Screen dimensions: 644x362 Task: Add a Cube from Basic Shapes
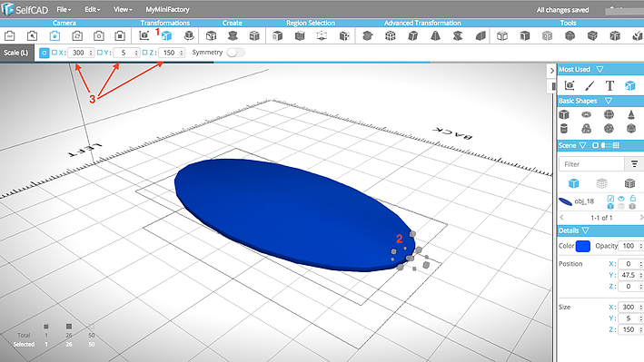click(564, 114)
